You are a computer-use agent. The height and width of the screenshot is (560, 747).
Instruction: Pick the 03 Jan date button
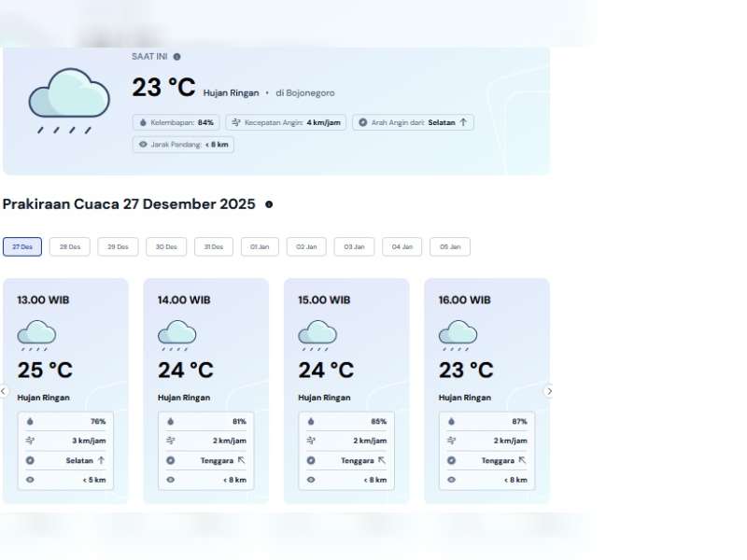(354, 247)
